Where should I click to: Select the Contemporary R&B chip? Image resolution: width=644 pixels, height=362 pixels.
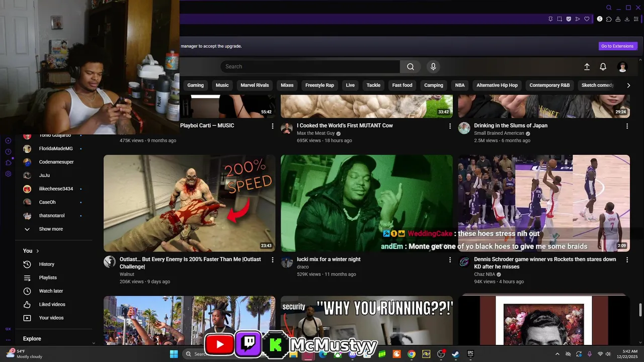point(549,85)
